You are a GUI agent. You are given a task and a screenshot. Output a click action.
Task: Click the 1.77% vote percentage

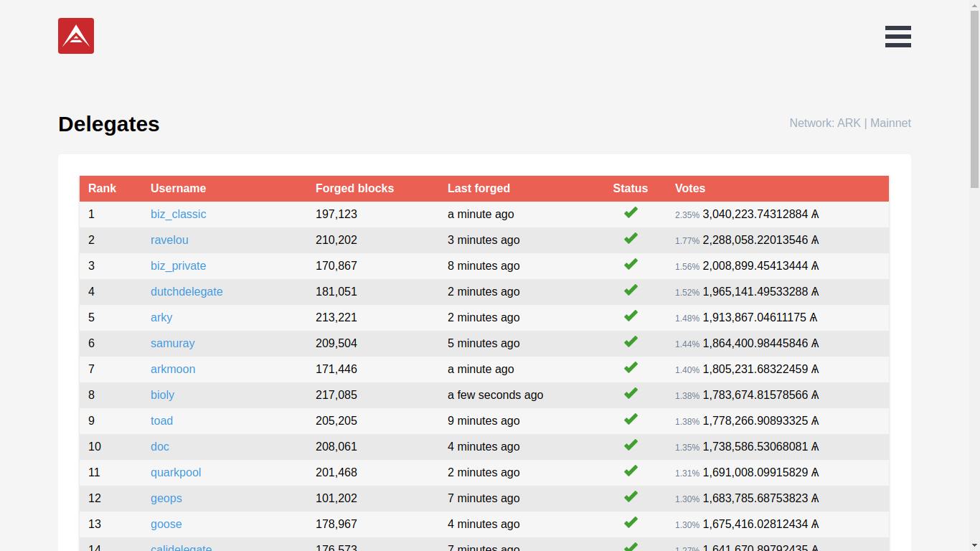(687, 241)
